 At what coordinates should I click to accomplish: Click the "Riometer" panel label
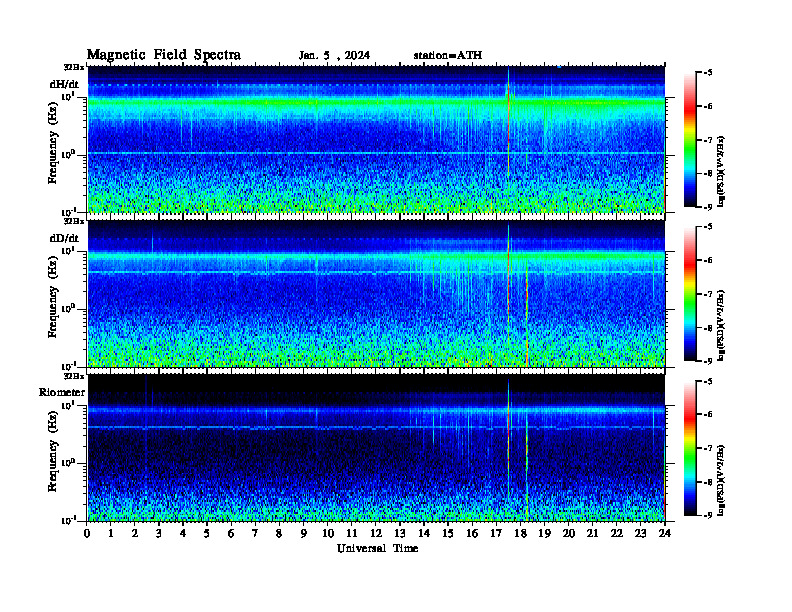[x=62, y=392]
